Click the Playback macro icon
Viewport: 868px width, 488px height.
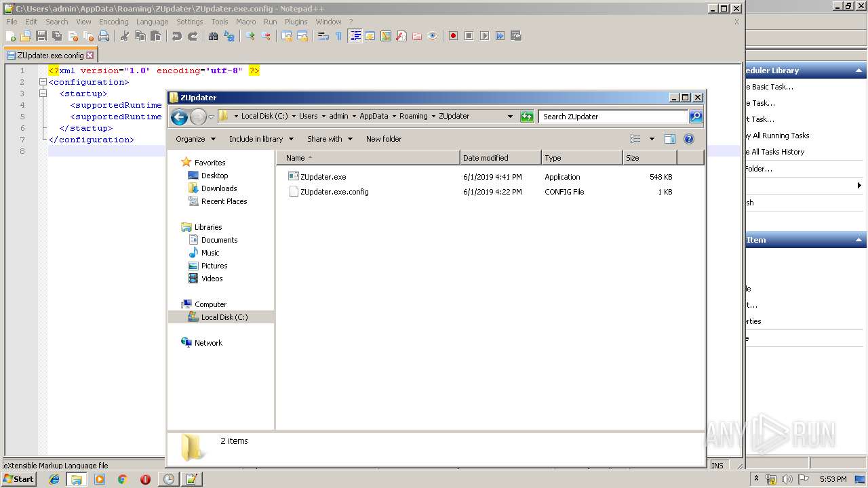(x=484, y=36)
